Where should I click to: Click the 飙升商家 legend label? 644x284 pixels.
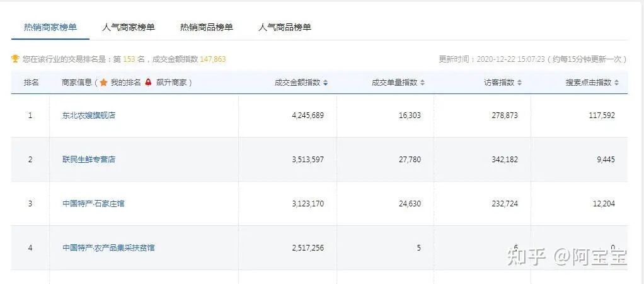coord(171,82)
